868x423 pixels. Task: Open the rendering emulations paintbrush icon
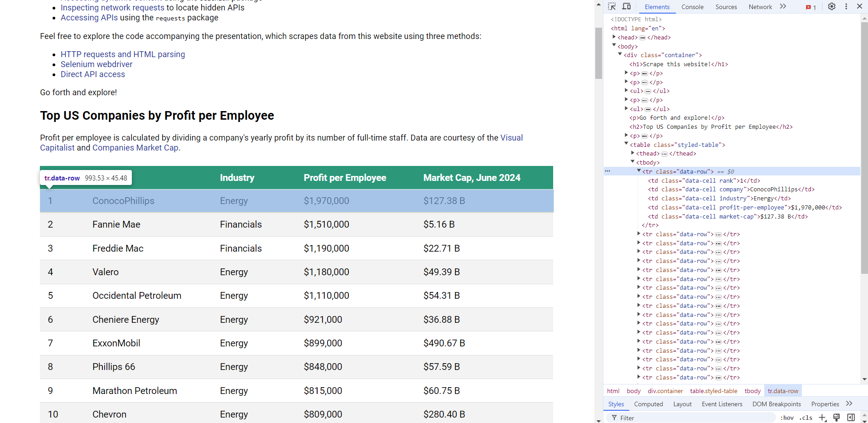point(837,418)
